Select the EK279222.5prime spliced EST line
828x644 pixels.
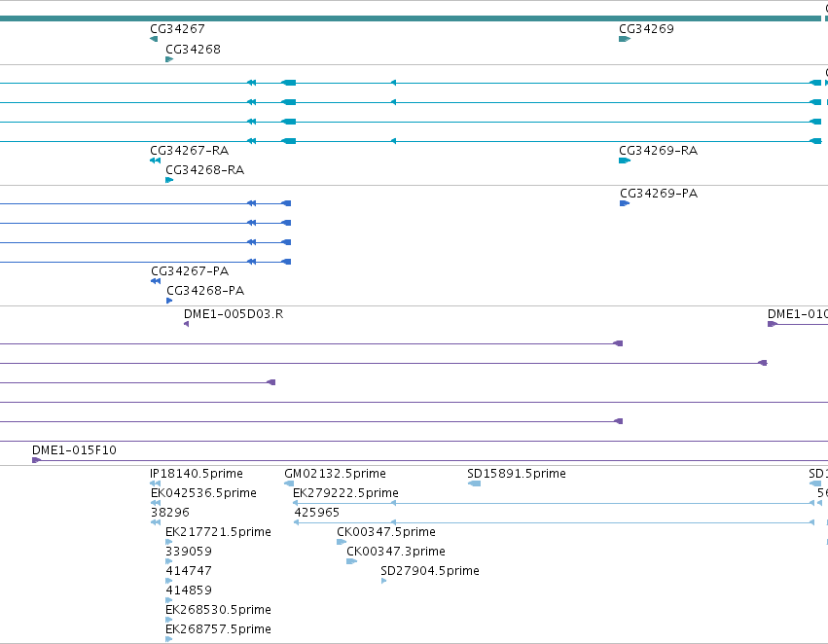point(554,503)
